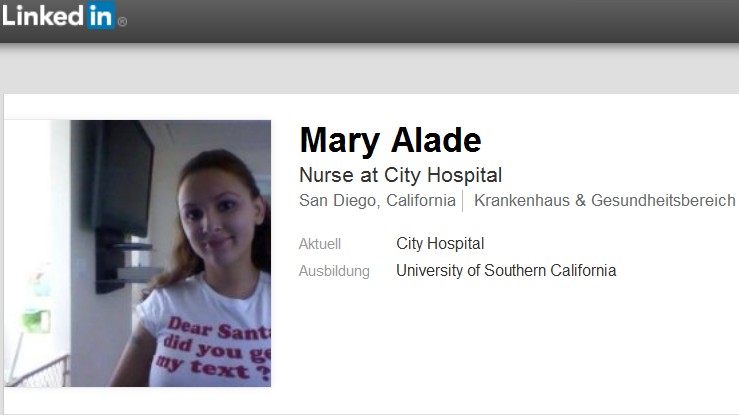
Task: Click the Aktuell label
Action: (320, 244)
